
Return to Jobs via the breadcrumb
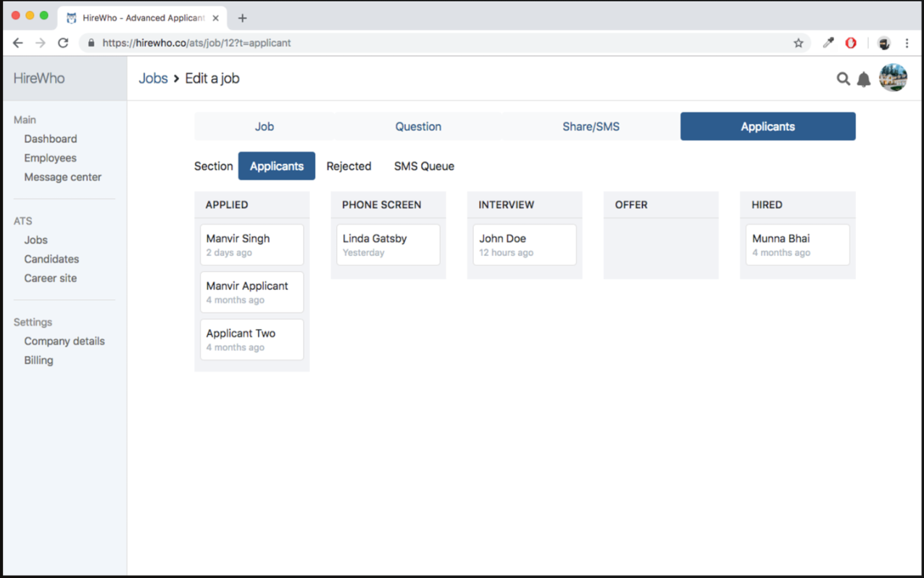153,78
